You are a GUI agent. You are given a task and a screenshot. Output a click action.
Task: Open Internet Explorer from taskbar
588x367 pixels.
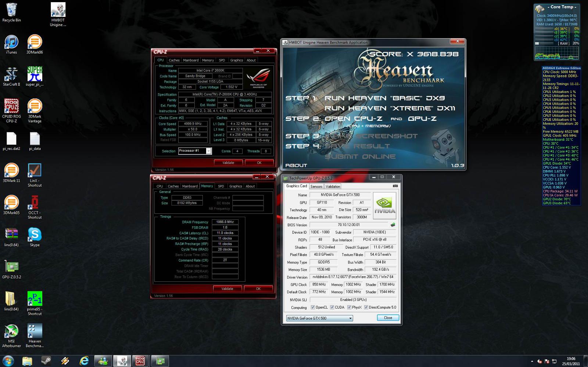(x=84, y=361)
